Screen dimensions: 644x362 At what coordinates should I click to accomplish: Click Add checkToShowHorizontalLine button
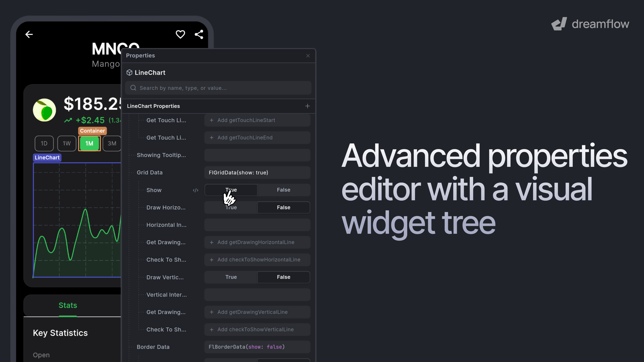[x=257, y=259]
